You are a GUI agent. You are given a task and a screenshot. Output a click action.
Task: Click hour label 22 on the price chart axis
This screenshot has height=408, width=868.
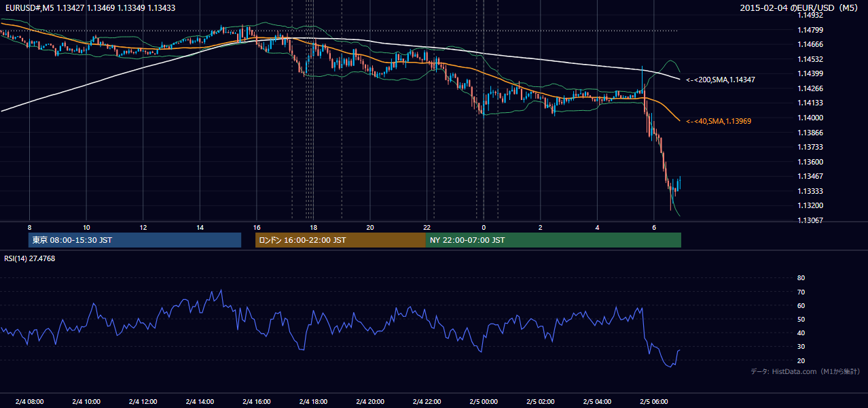[x=427, y=227]
